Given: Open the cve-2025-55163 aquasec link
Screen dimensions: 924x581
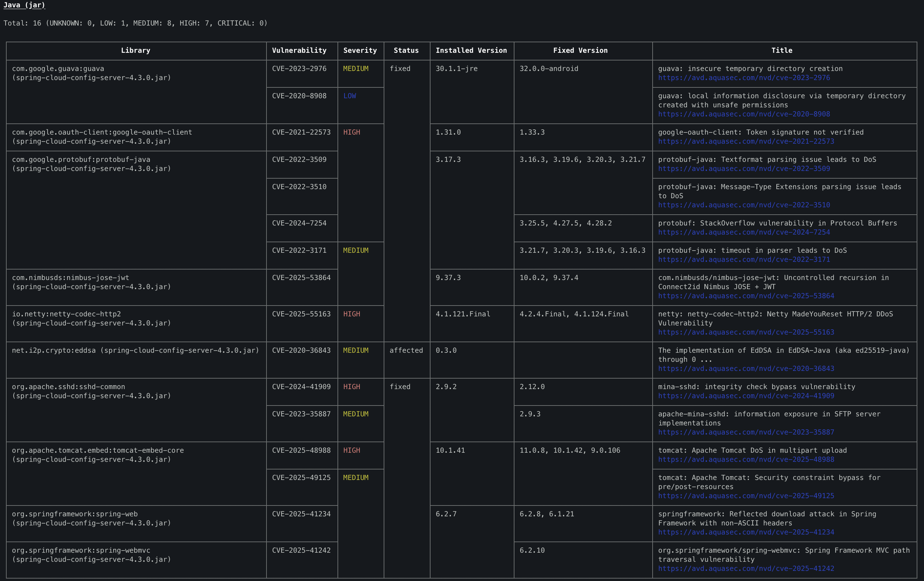Looking at the screenshot, I should pyautogui.click(x=746, y=332).
